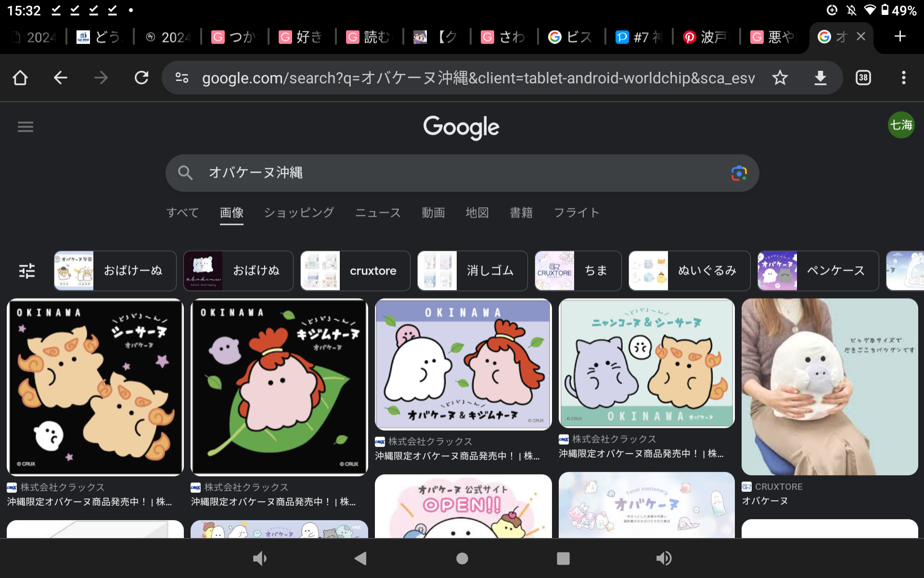Image resolution: width=924 pixels, height=578 pixels.
Task: Open the 七海 account avatar
Action: click(x=900, y=125)
